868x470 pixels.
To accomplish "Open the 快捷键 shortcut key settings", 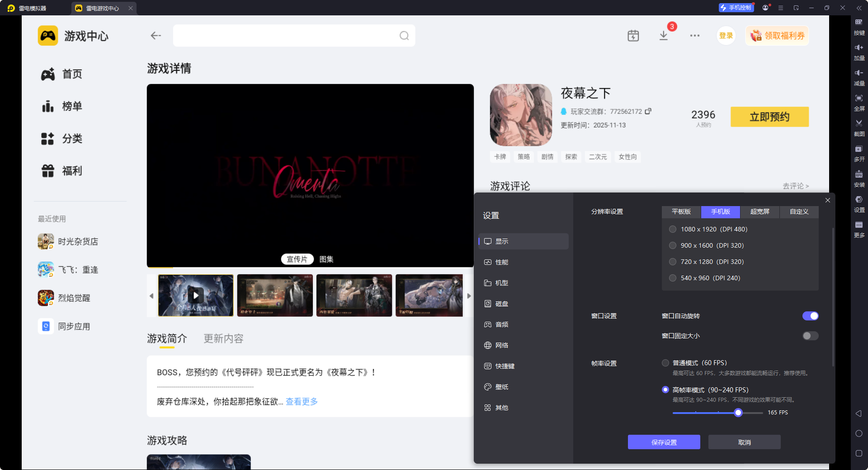I will pyautogui.click(x=504, y=366).
